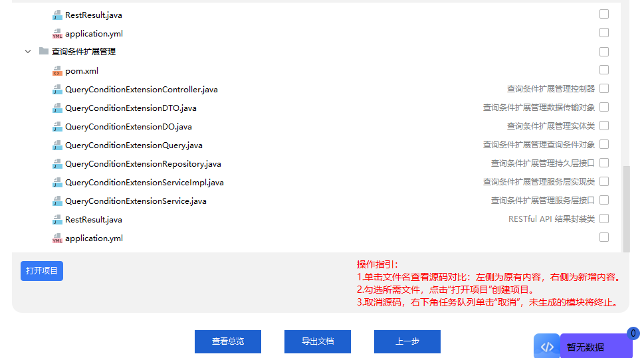644x358 pixels.
Task: Click the 查询条件扩展管理数据传输对象 description text
Action: 539,108
